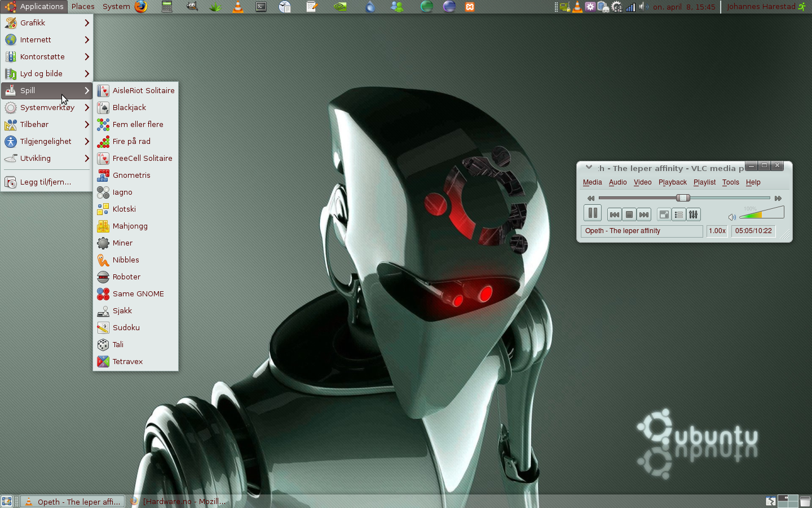Toggle VLC playlist view button

coord(679,214)
